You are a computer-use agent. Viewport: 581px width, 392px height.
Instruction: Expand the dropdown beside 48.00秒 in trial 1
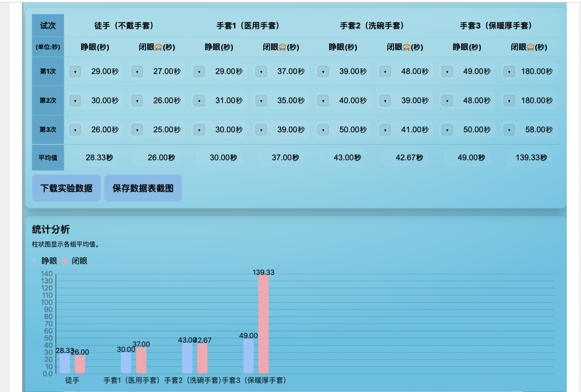point(385,71)
